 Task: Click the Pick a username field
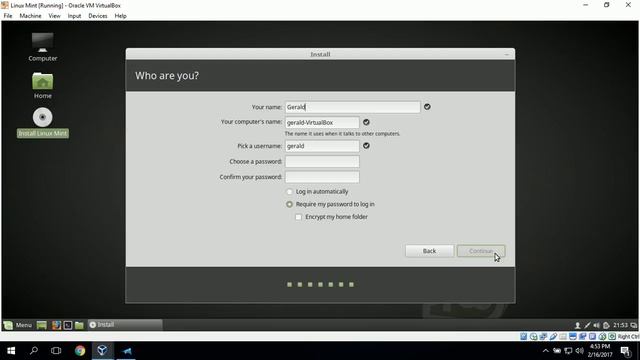(x=322, y=146)
